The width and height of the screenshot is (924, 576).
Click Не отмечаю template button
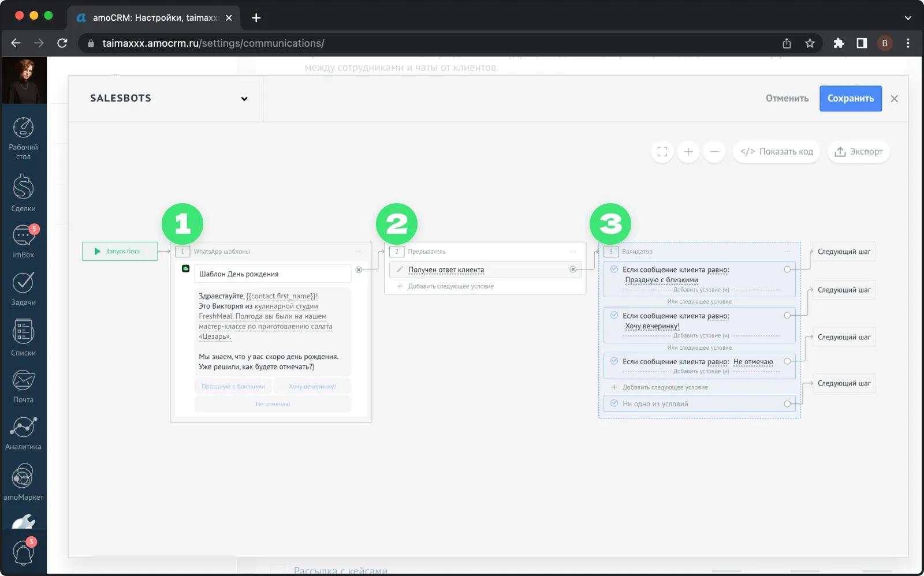click(x=273, y=404)
